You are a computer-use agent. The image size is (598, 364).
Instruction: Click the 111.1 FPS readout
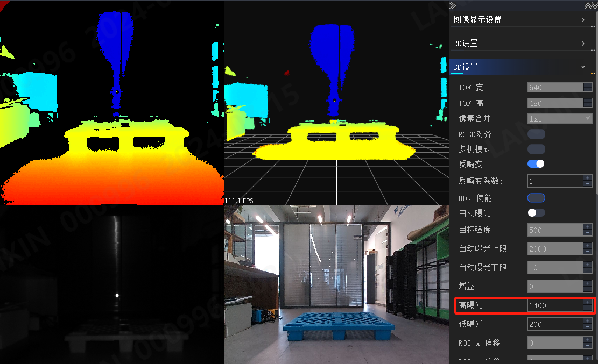(239, 201)
